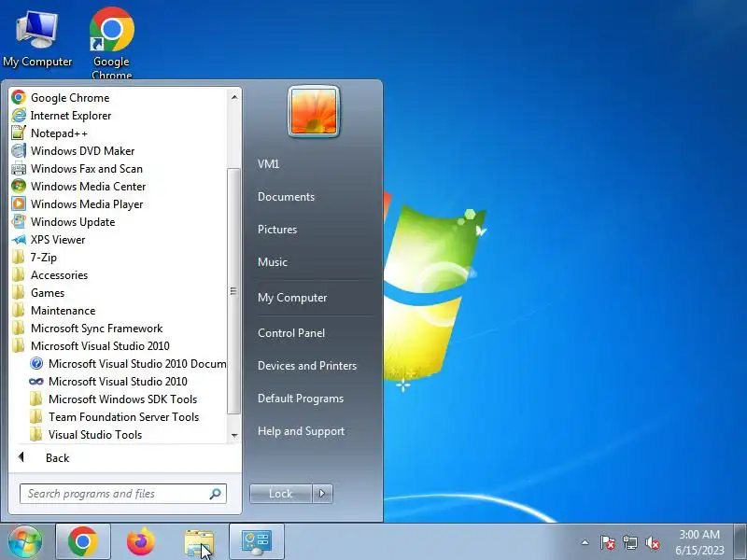Open My Computer desktop icon
747x560 pixels.
pyautogui.click(x=37, y=39)
